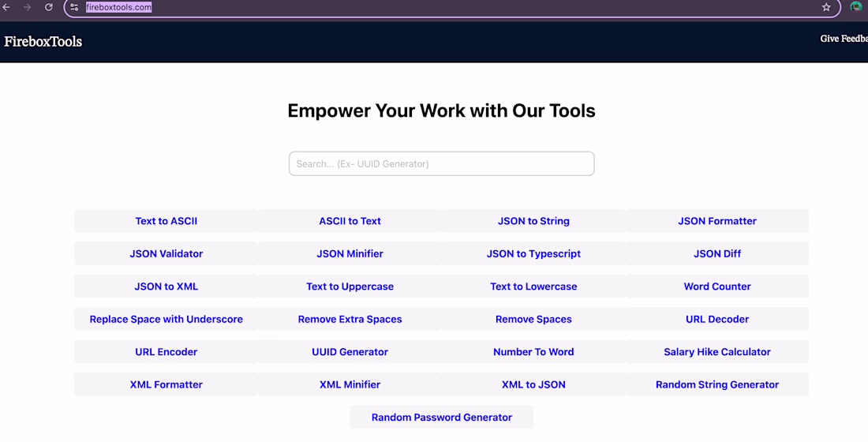
Task: Open the Give Feedback link
Action: [844, 39]
